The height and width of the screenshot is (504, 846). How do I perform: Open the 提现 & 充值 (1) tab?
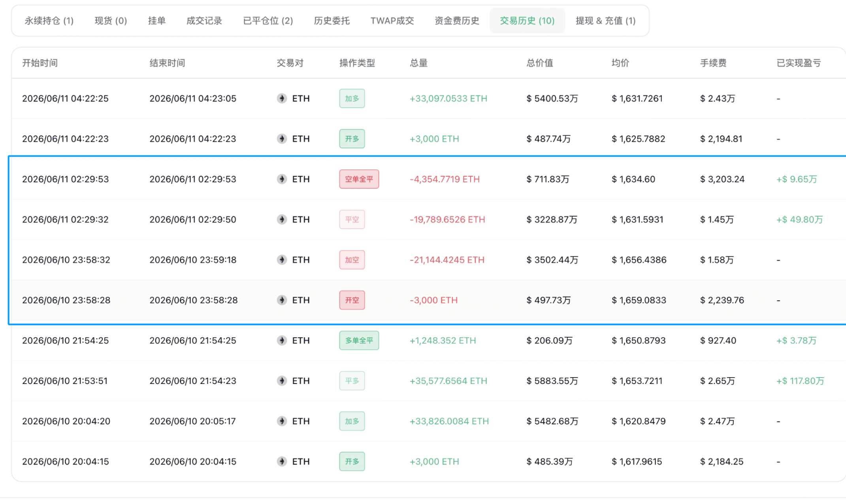(605, 21)
